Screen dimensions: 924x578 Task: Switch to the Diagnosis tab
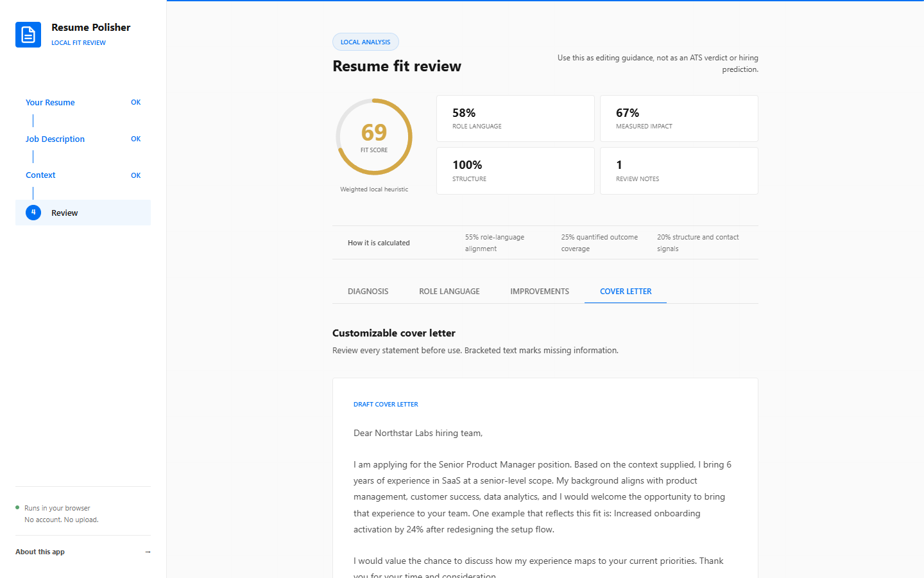368,292
